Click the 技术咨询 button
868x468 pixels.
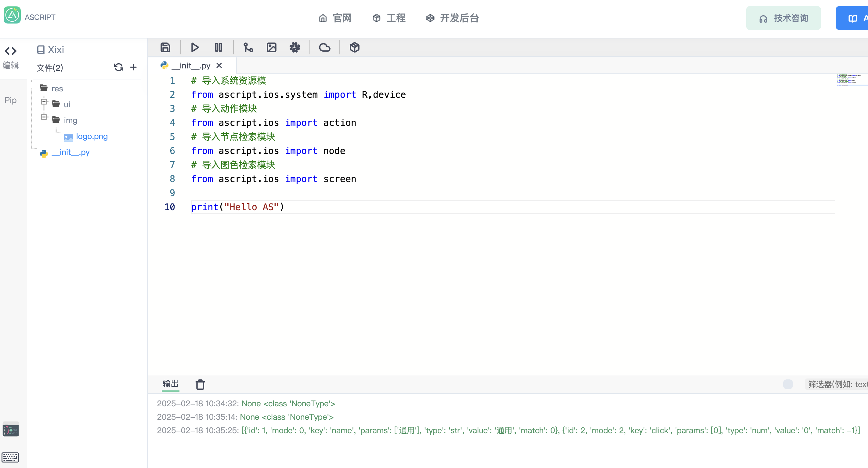pos(783,18)
